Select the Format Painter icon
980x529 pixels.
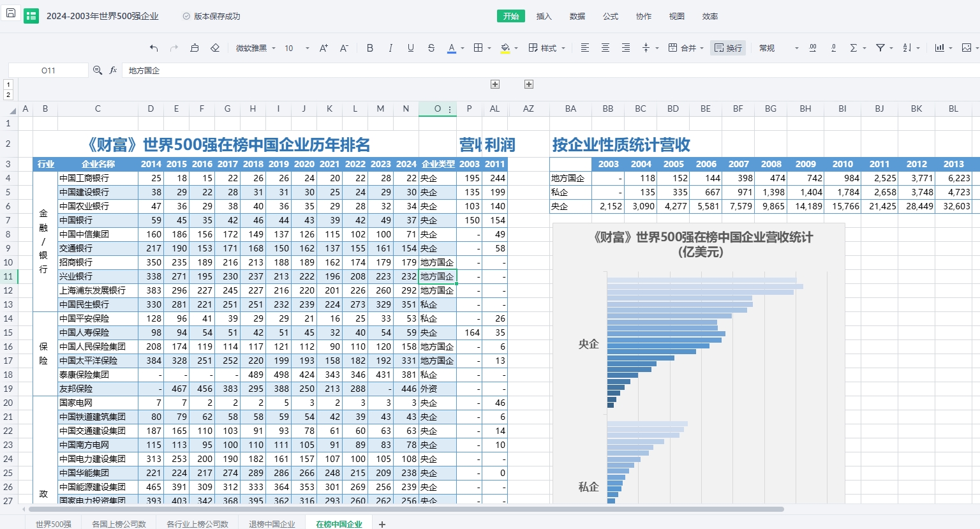pos(195,48)
